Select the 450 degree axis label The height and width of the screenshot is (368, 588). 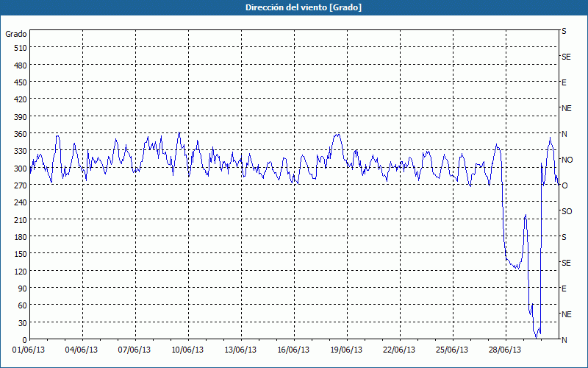tap(21, 82)
